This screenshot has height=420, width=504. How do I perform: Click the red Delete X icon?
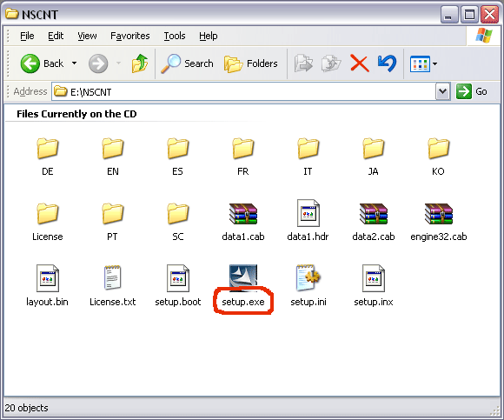360,63
